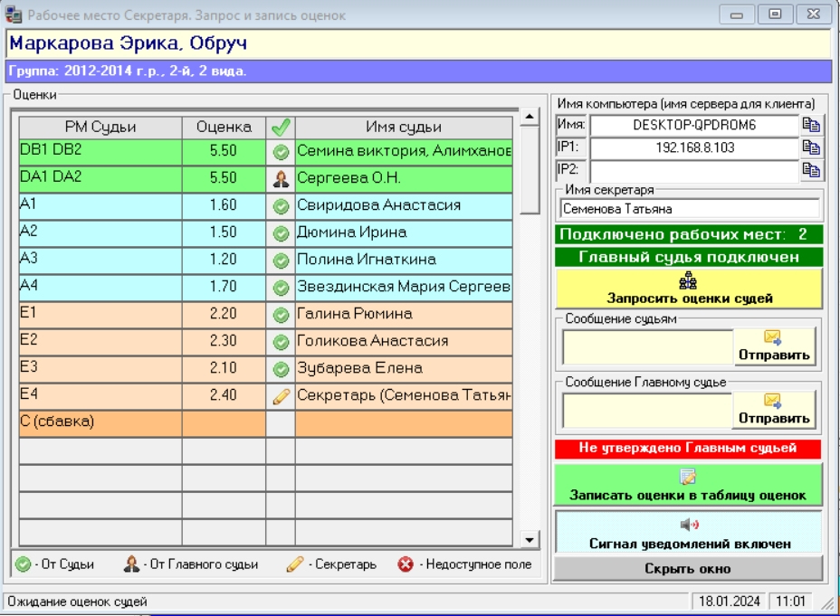Hide the window with Скрыть окно
This screenshot has height=616, width=840.
[x=689, y=569]
